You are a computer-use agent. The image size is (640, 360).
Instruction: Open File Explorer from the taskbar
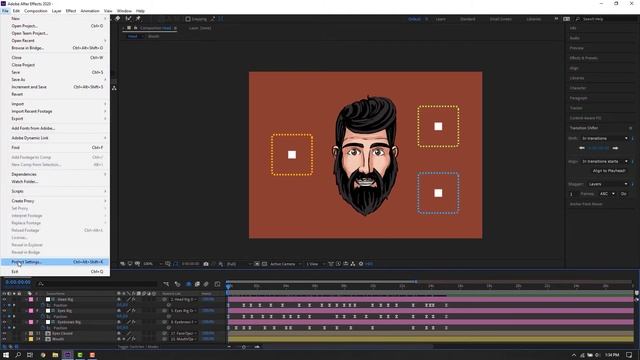click(x=55, y=355)
